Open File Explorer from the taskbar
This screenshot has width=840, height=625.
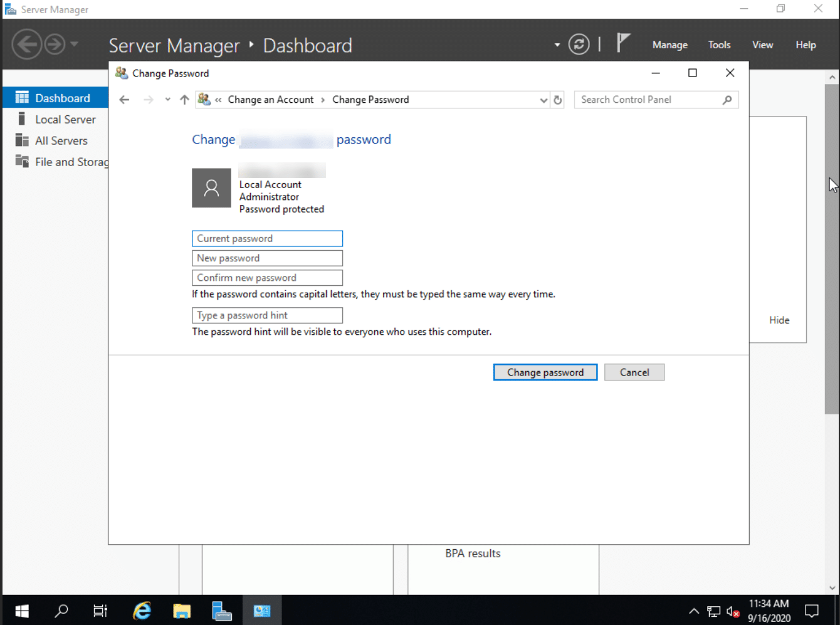182,610
